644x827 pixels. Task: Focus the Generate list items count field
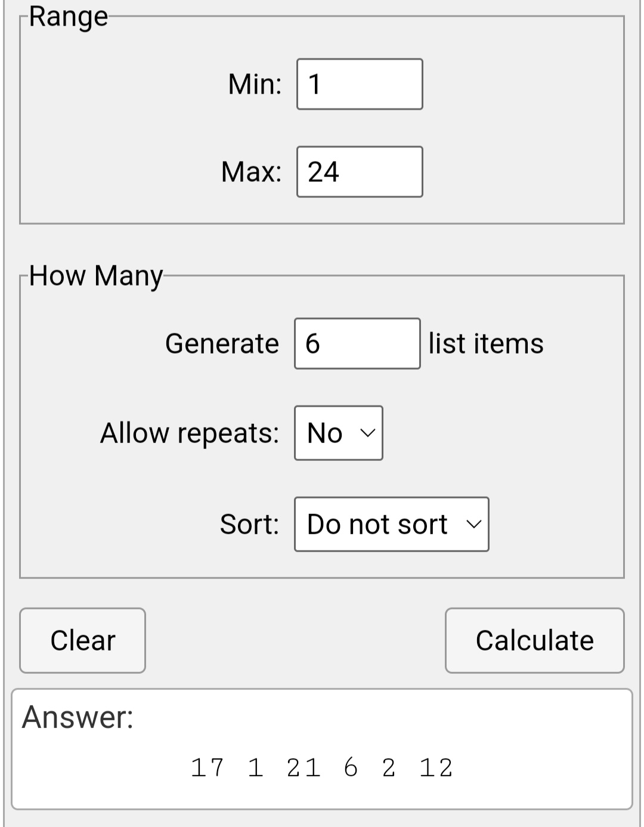(x=357, y=343)
